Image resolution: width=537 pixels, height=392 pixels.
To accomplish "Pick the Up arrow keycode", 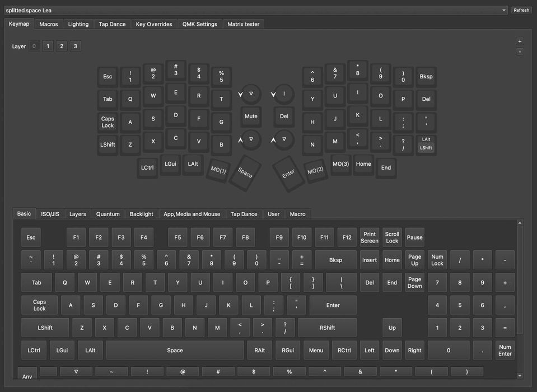I will 392,328.
